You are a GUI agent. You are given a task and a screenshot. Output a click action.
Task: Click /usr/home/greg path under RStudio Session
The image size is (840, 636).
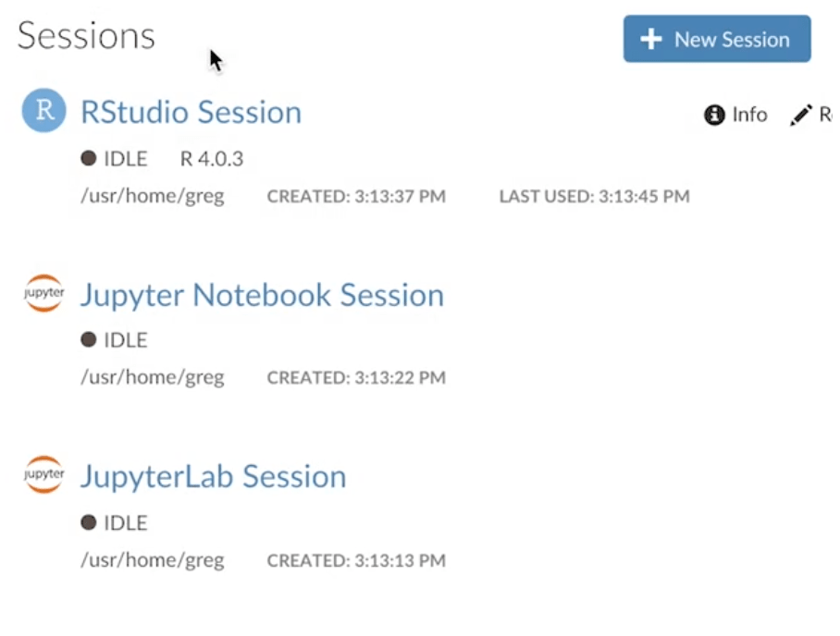[153, 197]
